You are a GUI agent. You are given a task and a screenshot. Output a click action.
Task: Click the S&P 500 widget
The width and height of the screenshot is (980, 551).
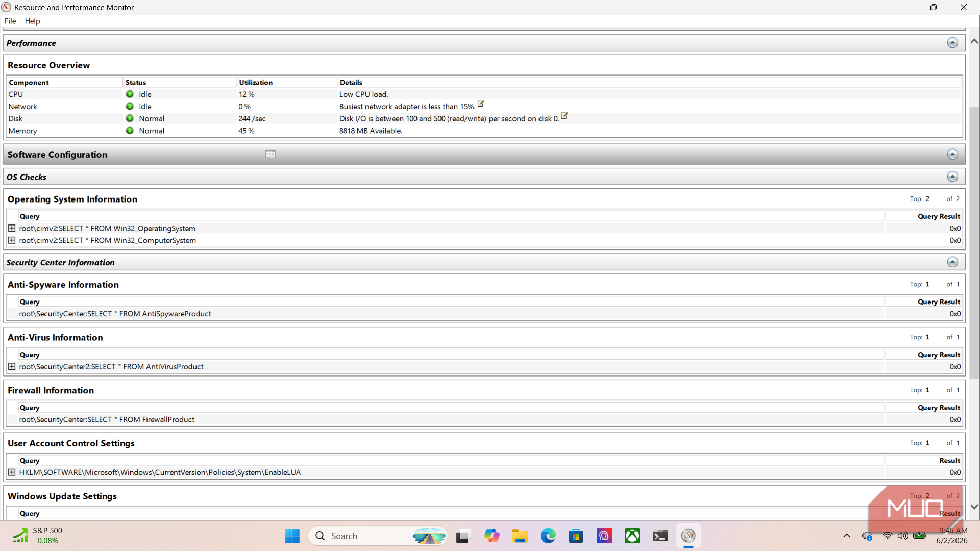38,536
